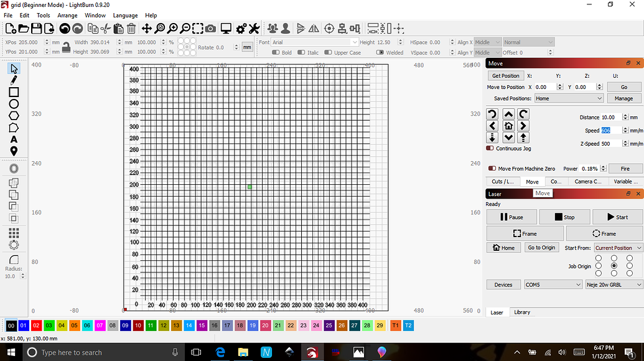Open the Language menu

[125, 15]
